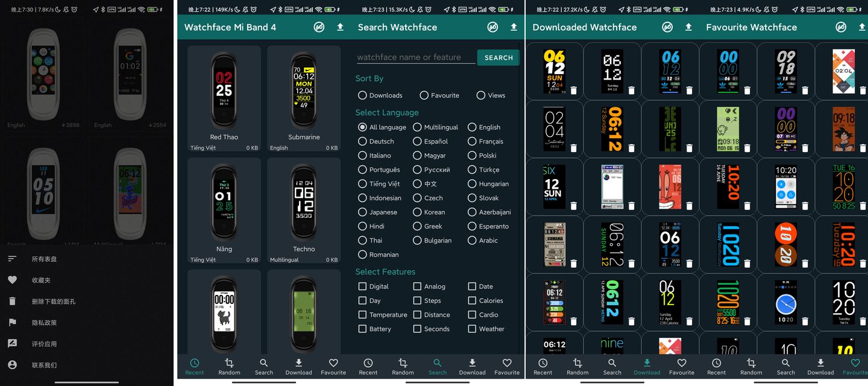Delete the downloaded green 0612 Metro watchface
The image size is (868, 386).
click(631, 321)
